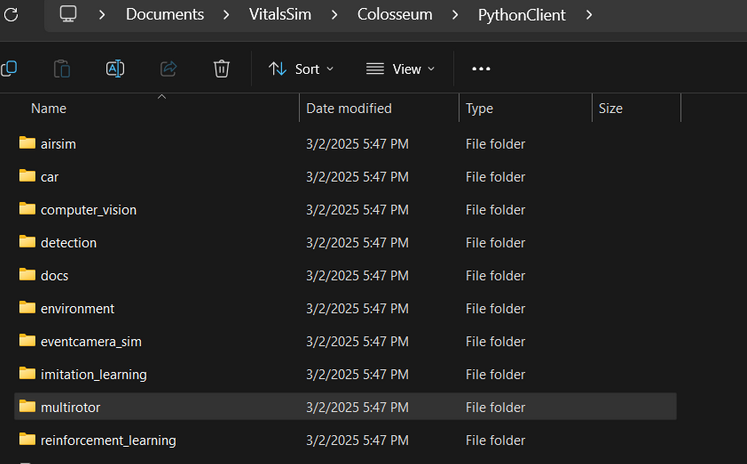Click the airsim folder icon

click(27, 142)
